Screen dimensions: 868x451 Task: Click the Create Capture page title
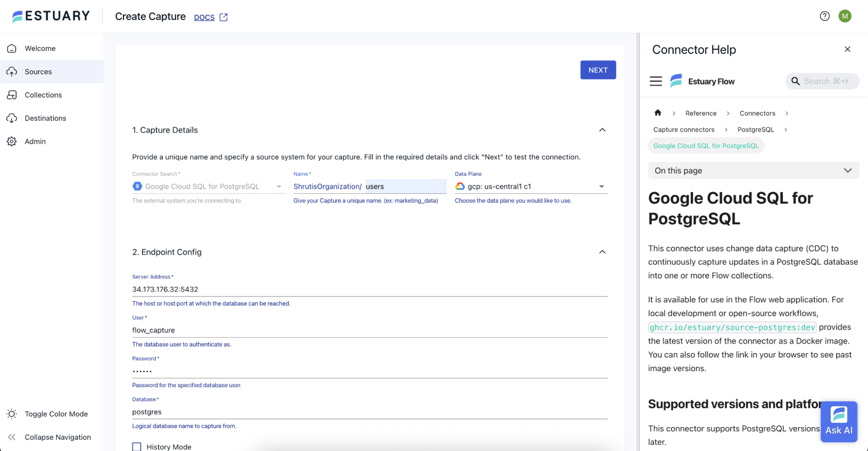pyautogui.click(x=150, y=17)
